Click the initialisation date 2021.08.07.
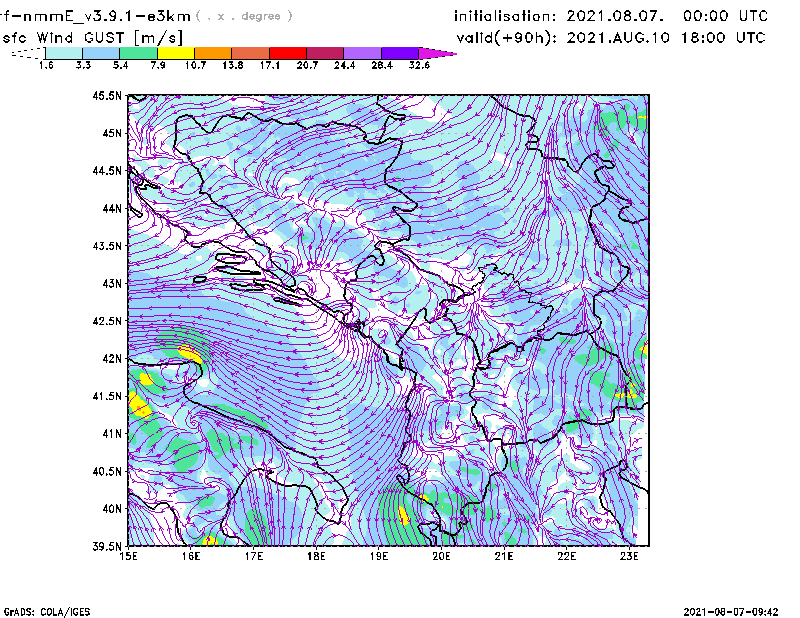 coord(615,16)
